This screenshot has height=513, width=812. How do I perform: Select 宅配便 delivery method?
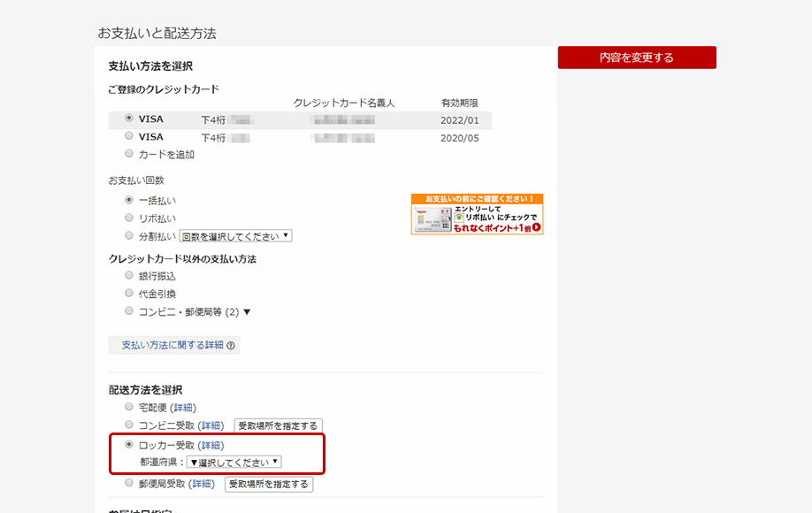coord(130,407)
